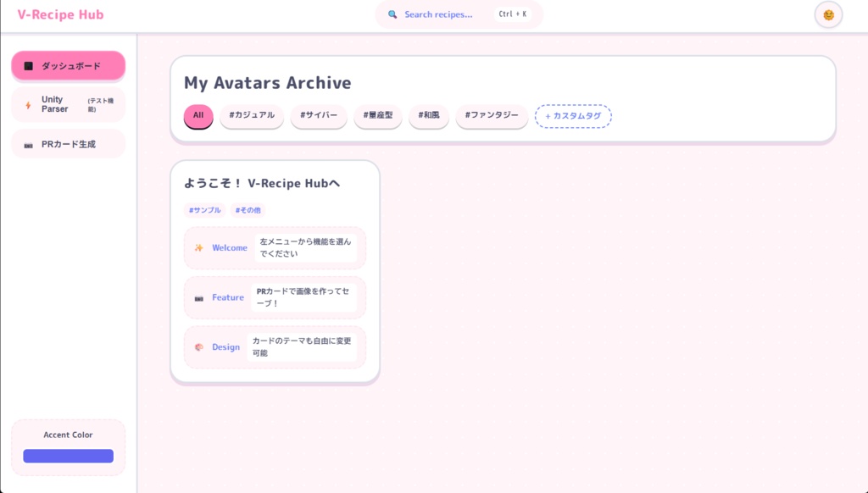Click the sparkle icon beside Welcome
868x493 pixels.
tap(198, 247)
